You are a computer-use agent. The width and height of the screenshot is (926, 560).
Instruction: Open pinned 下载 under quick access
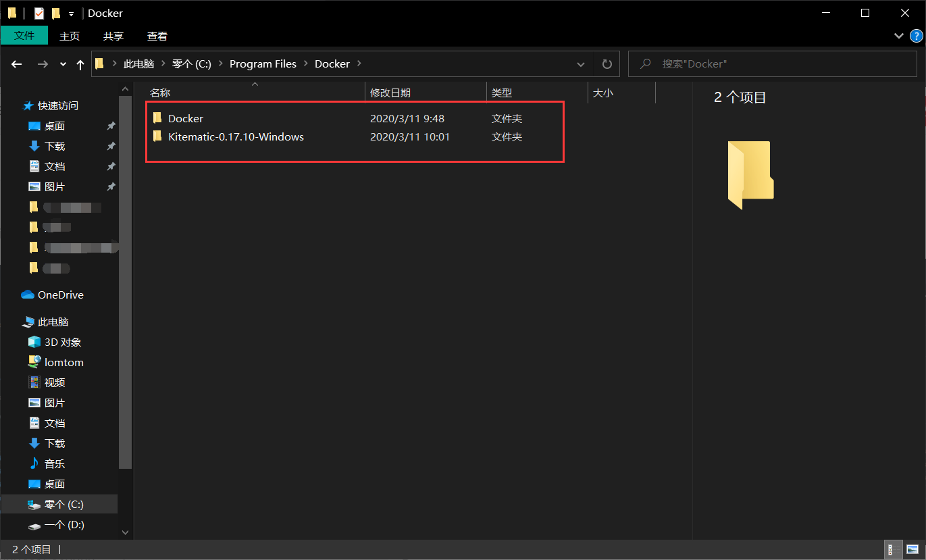(x=54, y=147)
